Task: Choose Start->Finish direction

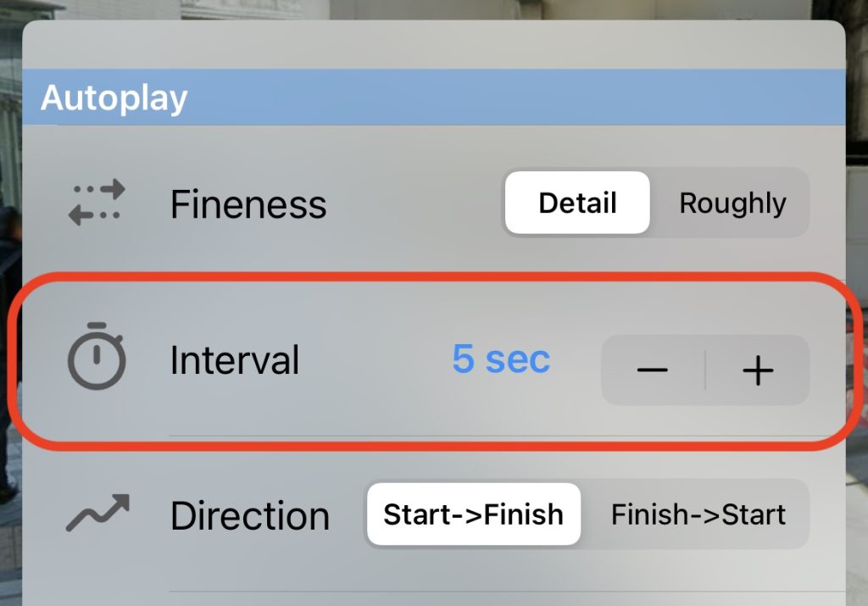Action: [x=473, y=514]
